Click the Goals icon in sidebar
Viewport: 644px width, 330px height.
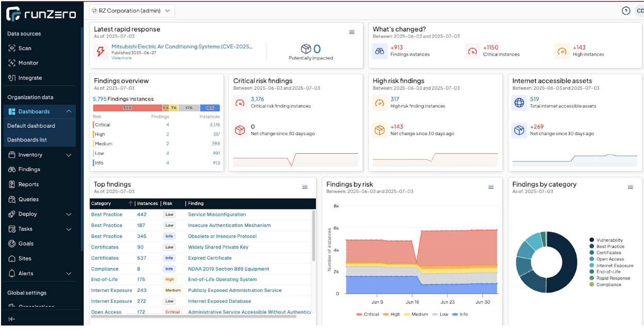pos(12,244)
